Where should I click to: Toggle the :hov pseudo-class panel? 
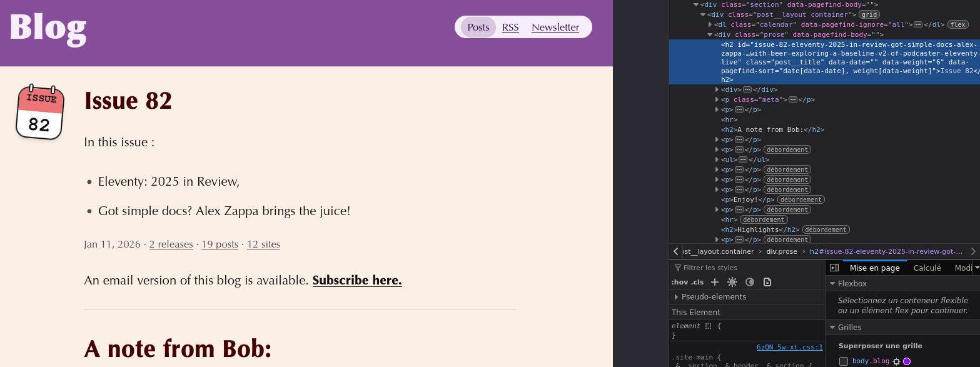click(679, 282)
